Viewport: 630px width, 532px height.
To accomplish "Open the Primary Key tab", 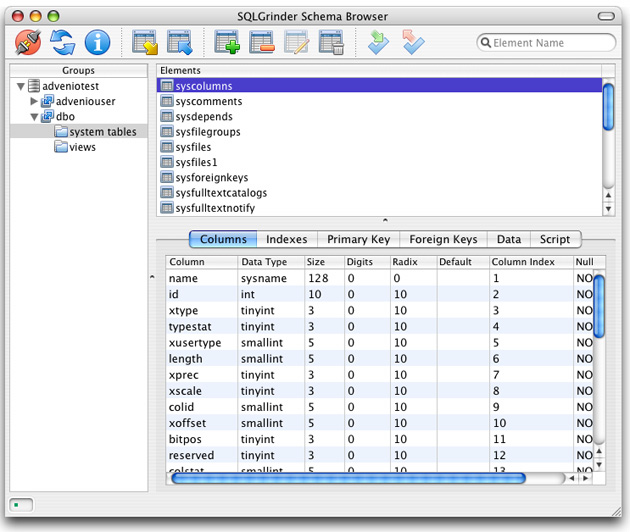I will coord(358,239).
